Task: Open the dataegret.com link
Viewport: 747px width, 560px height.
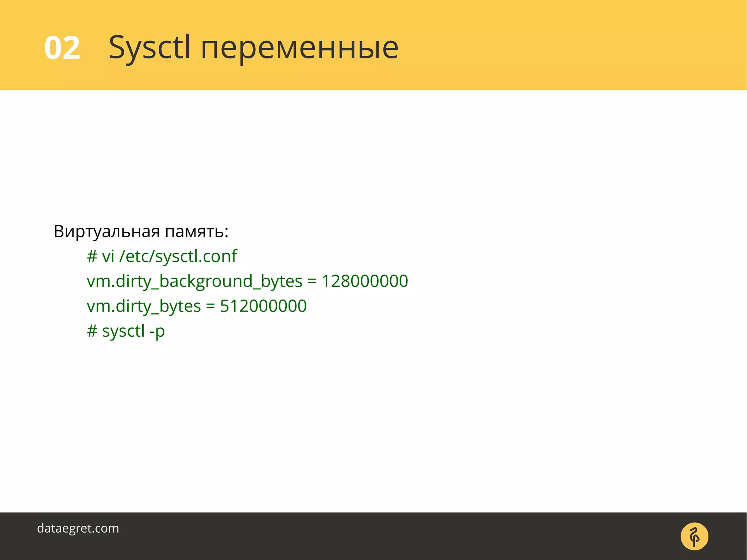Action: click(78, 529)
